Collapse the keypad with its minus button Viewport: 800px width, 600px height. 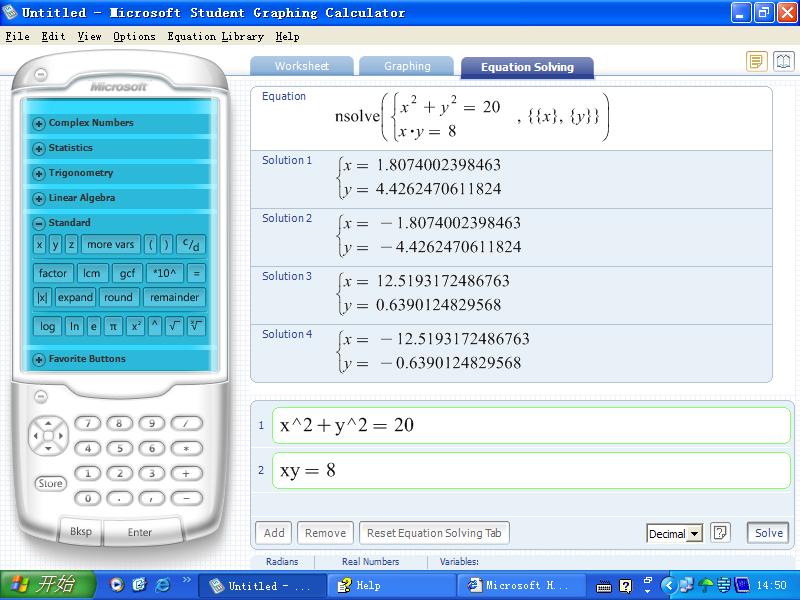click(x=41, y=396)
